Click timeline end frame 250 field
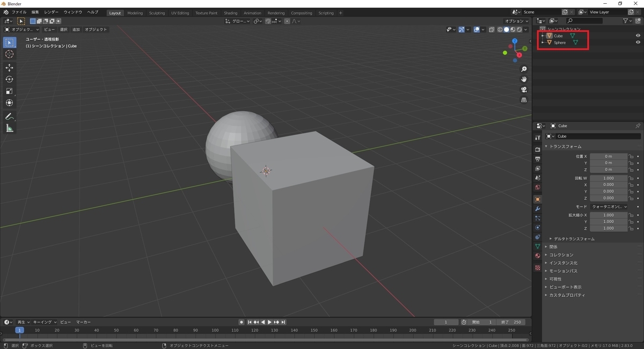The image size is (644, 349). coord(510,322)
